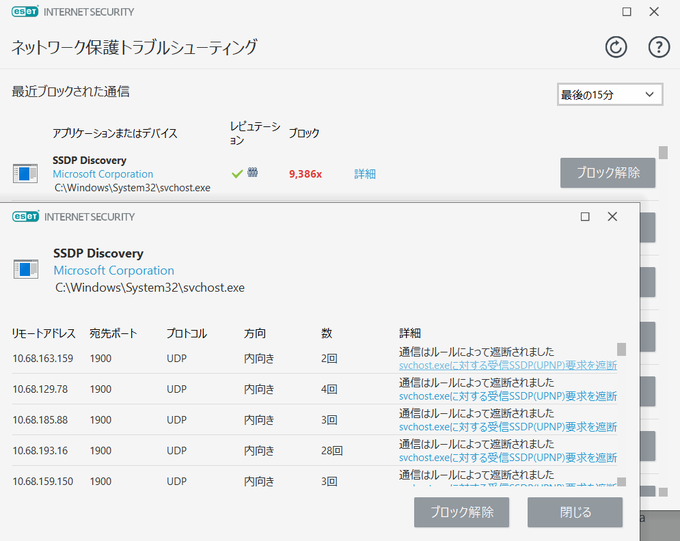The height and width of the screenshot is (541, 680).
Task: Click アプリケーションまたはデバイス column header
Action: click(115, 133)
